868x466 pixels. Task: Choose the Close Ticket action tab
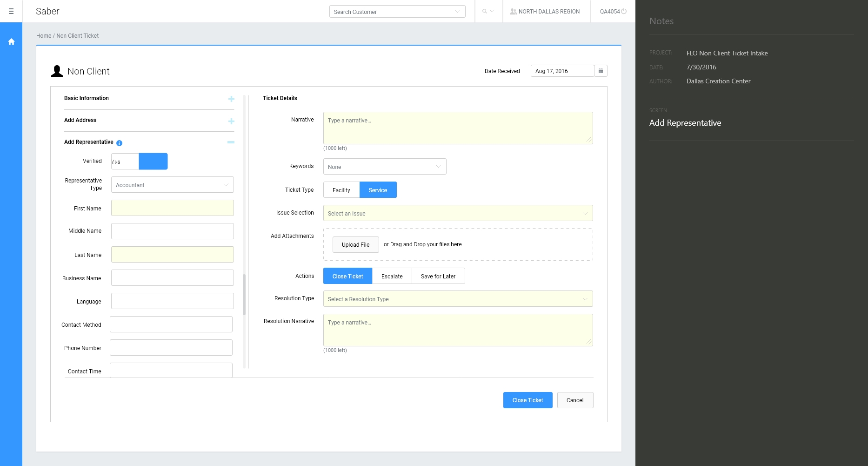pyautogui.click(x=348, y=276)
